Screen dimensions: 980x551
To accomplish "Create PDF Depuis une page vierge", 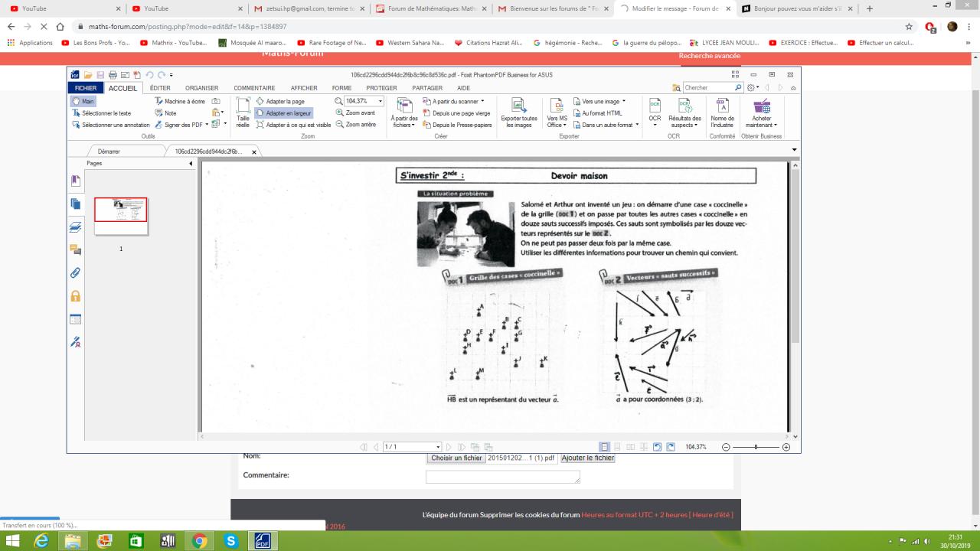I will coord(456,112).
